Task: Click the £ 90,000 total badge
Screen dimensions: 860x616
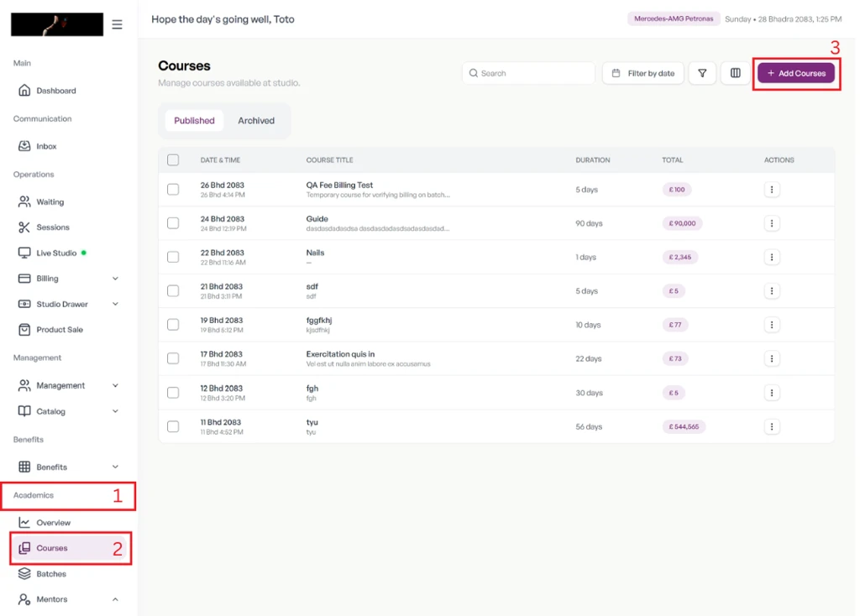Action: 682,223
